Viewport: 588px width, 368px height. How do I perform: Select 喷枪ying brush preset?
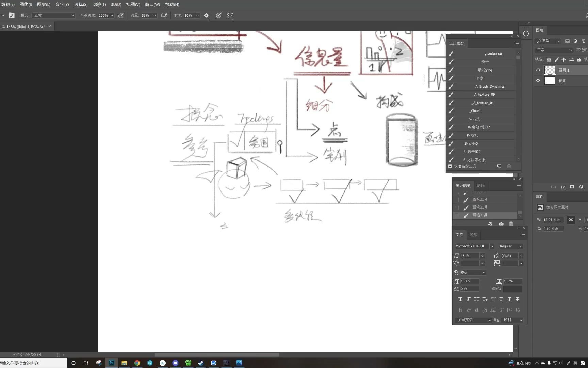click(481, 70)
